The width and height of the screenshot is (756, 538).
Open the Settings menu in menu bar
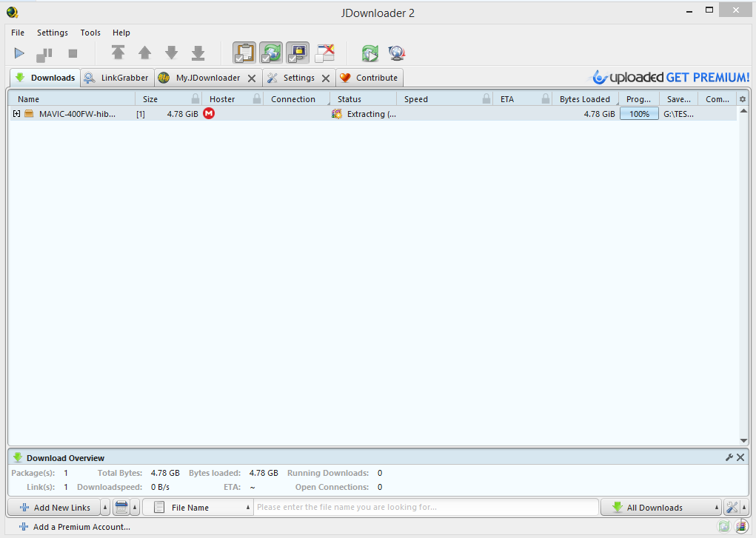(x=53, y=33)
